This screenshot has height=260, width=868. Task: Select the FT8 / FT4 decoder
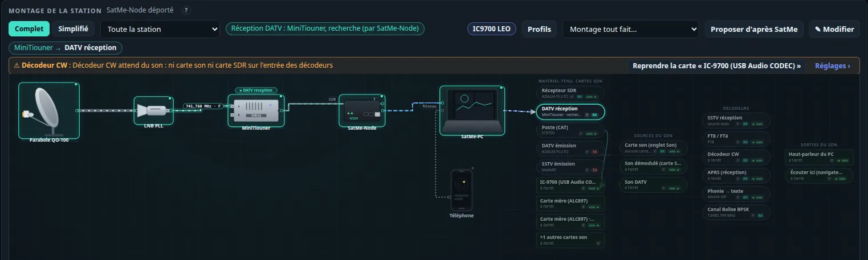737,139
